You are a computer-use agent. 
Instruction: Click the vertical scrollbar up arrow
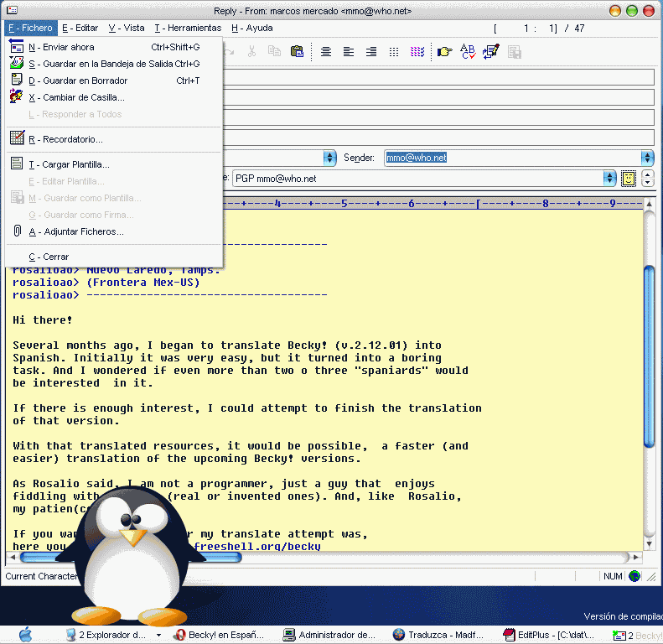click(x=649, y=204)
